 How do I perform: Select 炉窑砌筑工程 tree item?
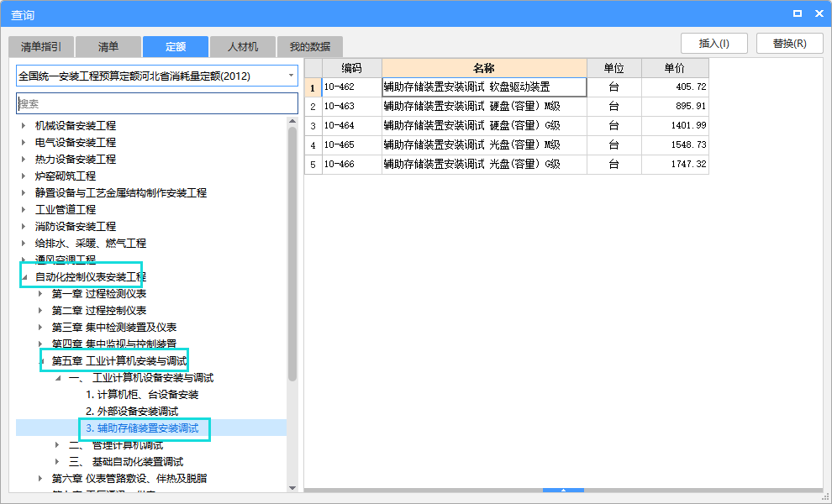click(x=66, y=176)
